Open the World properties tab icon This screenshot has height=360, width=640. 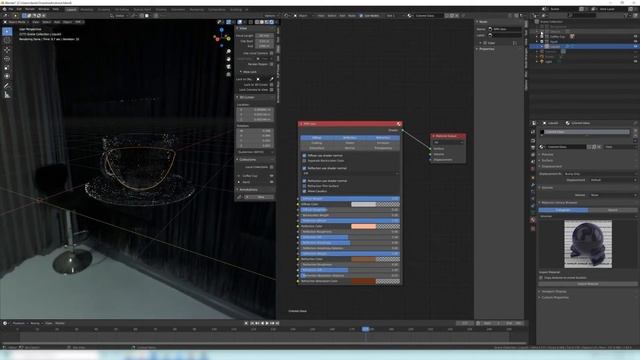(533, 169)
